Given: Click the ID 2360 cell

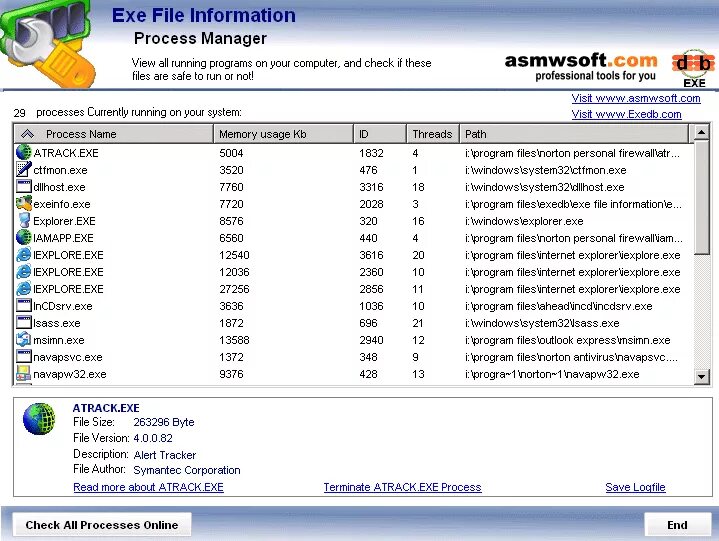Looking at the screenshot, I should pos(371,272).
